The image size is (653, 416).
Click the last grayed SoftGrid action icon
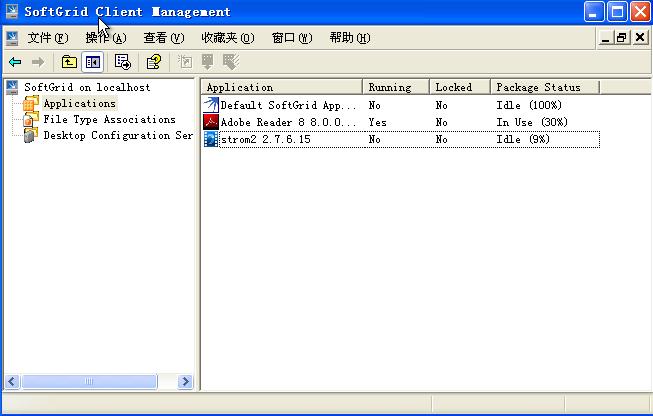(x=231, y=62)
